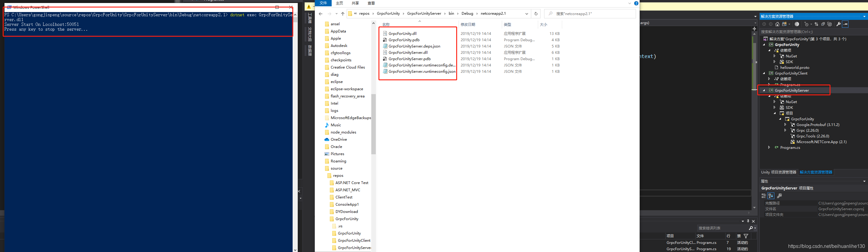Screen dimensions: 868x252
Task: Click the search magnifier in error list
Action: click(x=751, y=228)
